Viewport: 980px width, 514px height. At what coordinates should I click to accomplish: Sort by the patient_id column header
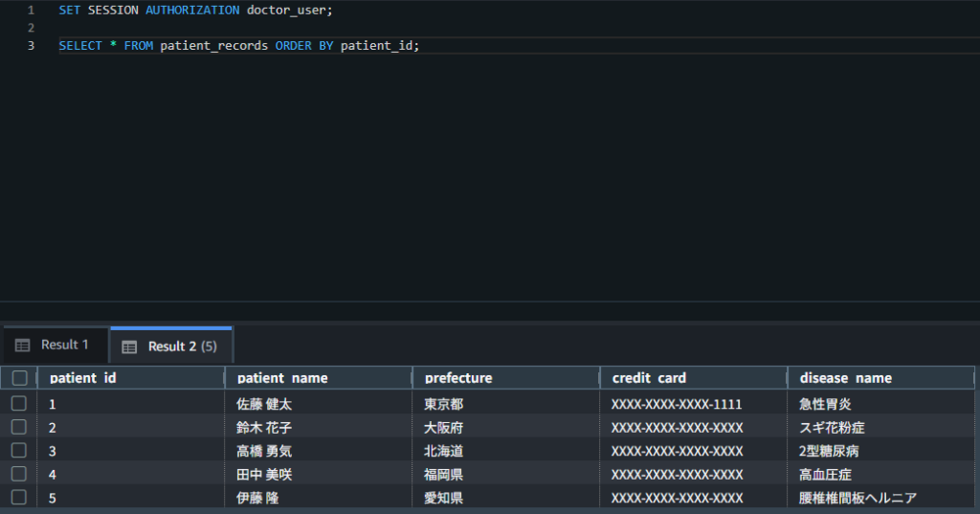tap(130, 378)
